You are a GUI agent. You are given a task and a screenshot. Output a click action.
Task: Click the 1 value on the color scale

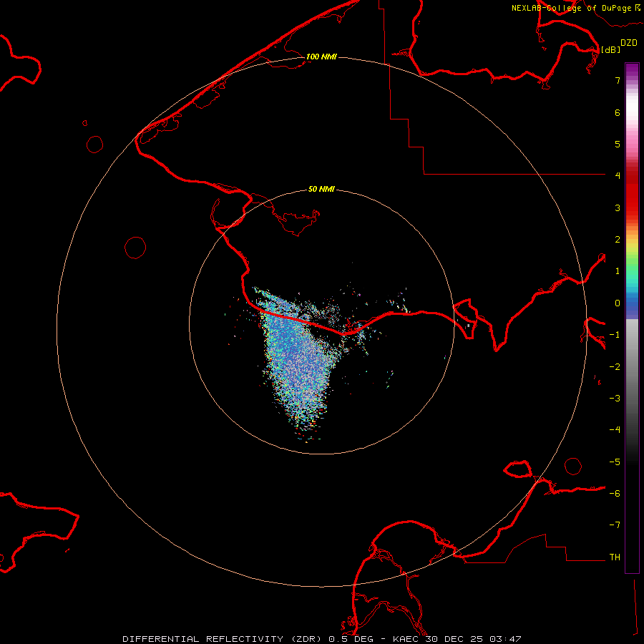618,271
